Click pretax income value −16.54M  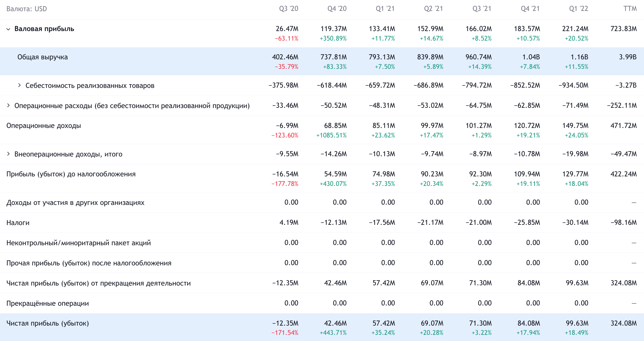[285, 174]
